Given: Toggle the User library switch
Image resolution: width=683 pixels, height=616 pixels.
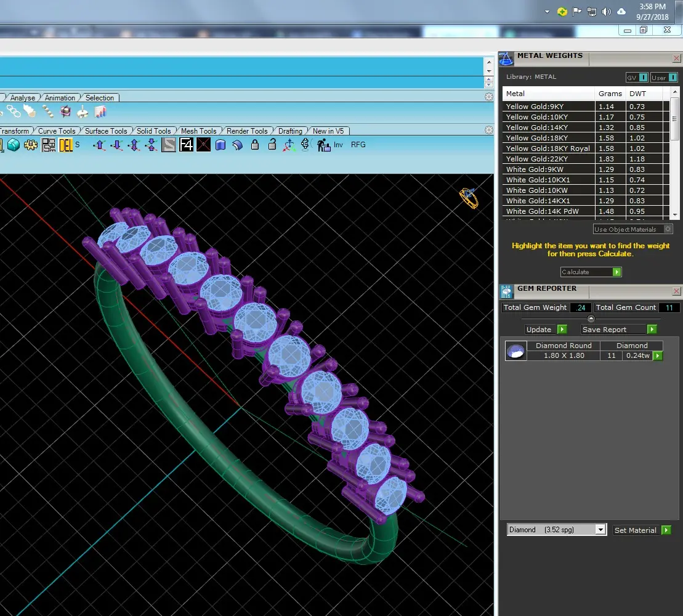Looking at the screenshot, I should coord(673,78).
